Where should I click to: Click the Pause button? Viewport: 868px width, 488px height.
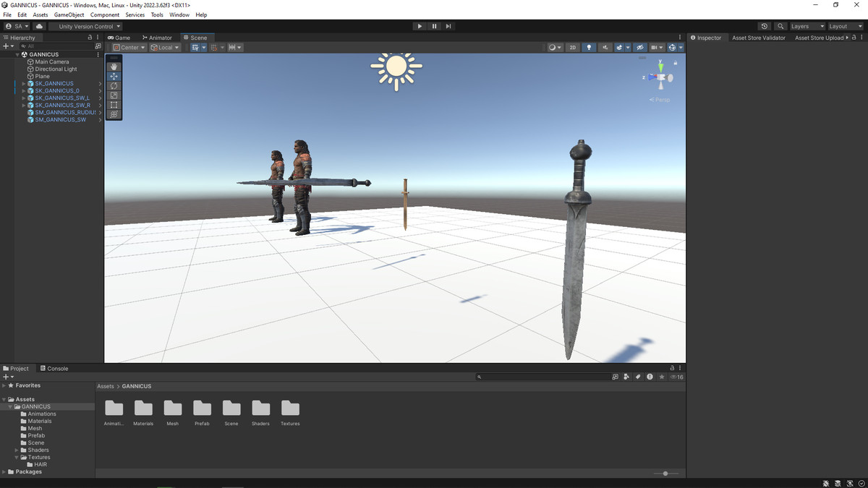[434, 26]
